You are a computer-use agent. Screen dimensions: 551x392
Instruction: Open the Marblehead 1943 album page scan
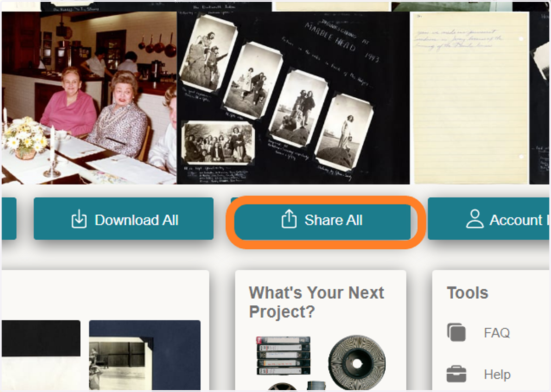[293, 98]
